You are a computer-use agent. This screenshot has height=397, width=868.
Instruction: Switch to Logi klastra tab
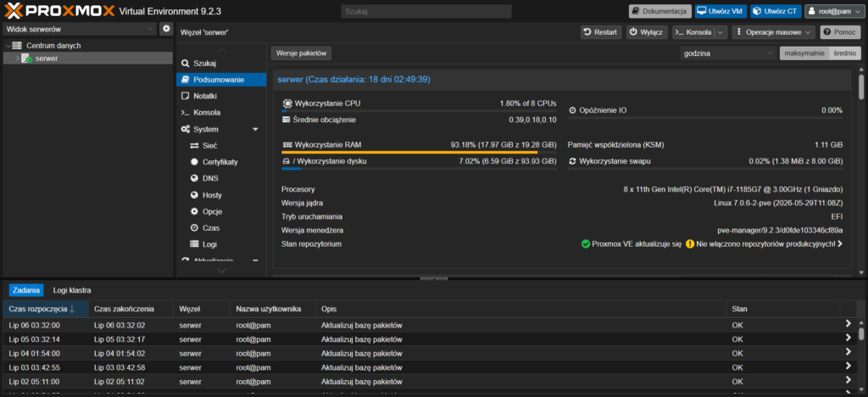72,290
